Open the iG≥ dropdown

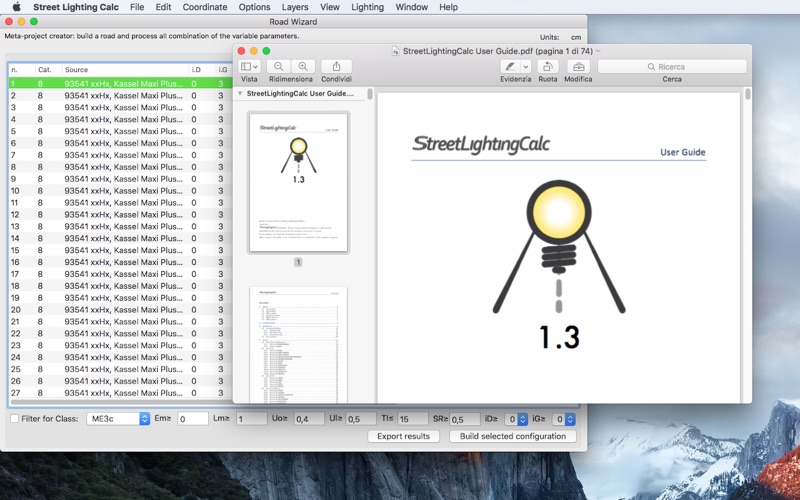[564, 419]
